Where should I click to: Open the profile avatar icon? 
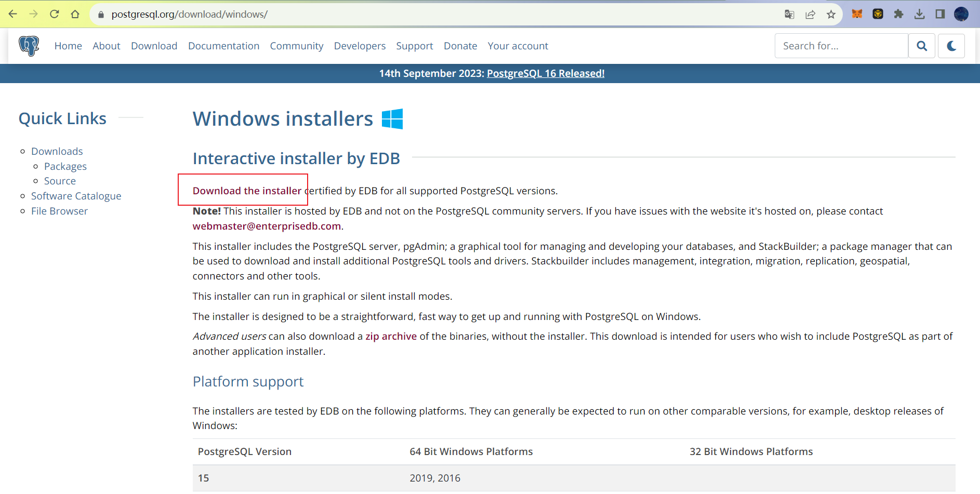pyautogui.click(x=961, y=14)
